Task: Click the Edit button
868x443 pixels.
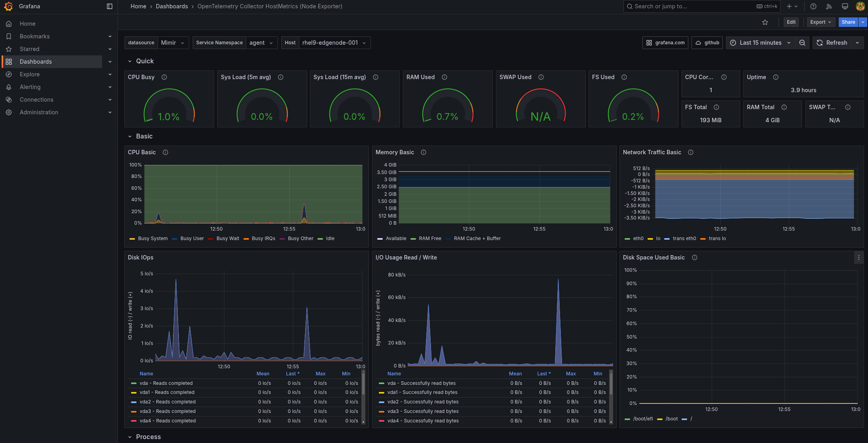Action: [790, 22]
